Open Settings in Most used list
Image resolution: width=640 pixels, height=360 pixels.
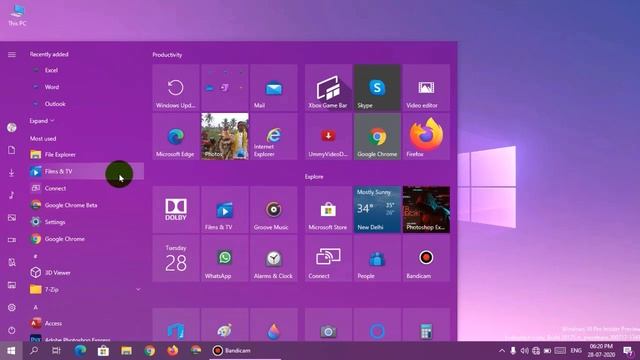[x=87, y=222]
